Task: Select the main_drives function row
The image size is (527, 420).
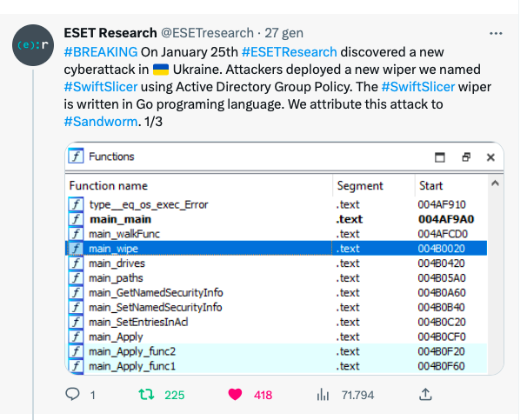Action: pos(117,263)
